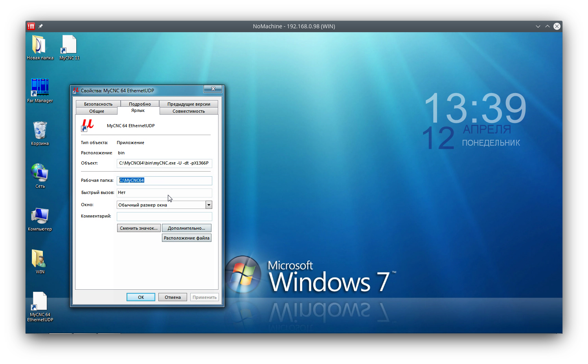The image size is (588, 364).
Task: Click the Расположение value bin
Action: pyautogui.click(x=121, y=153)
